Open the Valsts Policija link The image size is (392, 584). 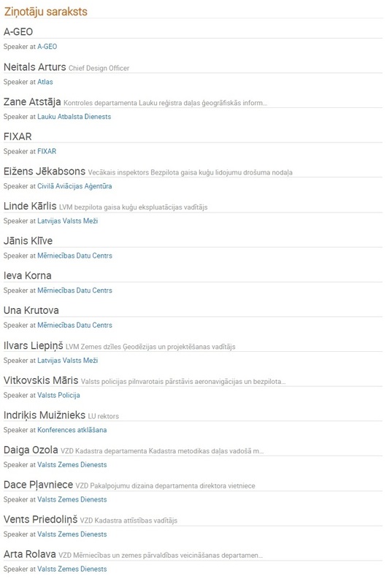58,395
